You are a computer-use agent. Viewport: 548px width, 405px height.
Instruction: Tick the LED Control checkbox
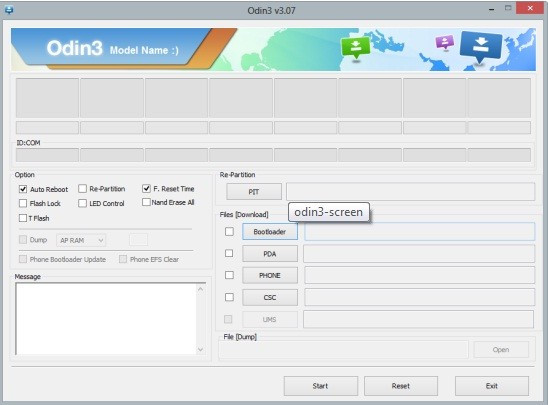pyautogui.click(x=82, y=203)
